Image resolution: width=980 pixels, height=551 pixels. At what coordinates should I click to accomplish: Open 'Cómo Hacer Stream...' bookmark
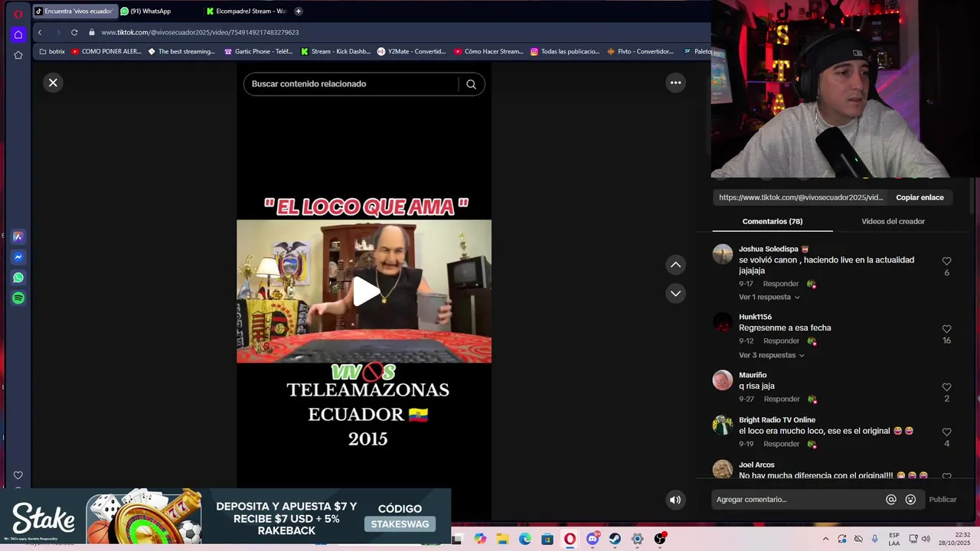tap(488, 51)
